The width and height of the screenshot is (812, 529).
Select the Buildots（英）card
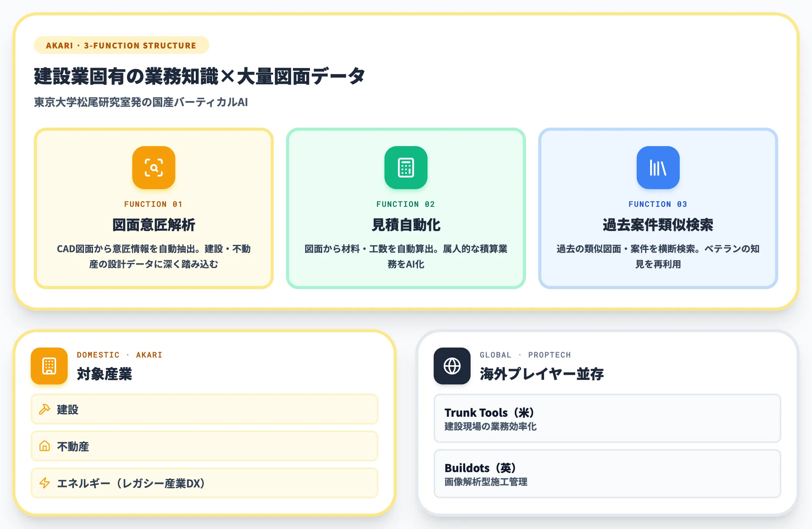pyautogui.click(x=607, y=474)
